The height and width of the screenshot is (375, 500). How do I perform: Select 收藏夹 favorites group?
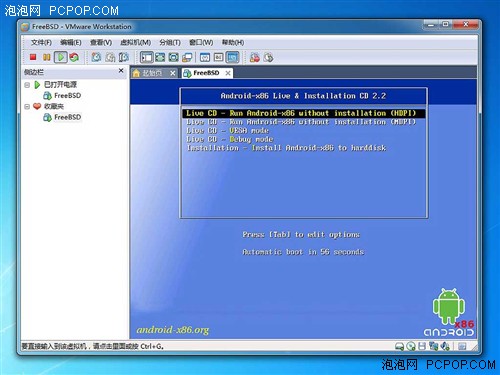point(54,106)
